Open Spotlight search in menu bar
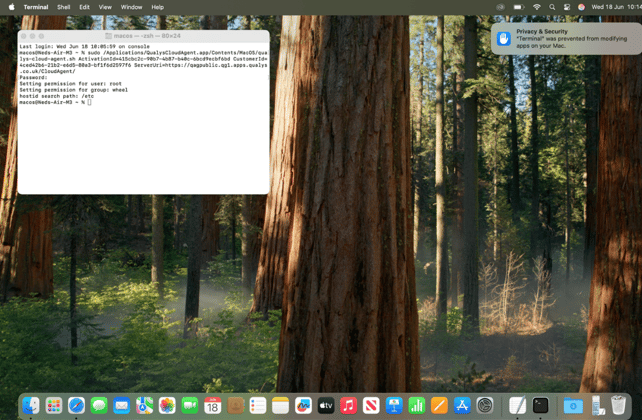Image resolution: width=642 pixels, height=420 pixels. [552, 7]
